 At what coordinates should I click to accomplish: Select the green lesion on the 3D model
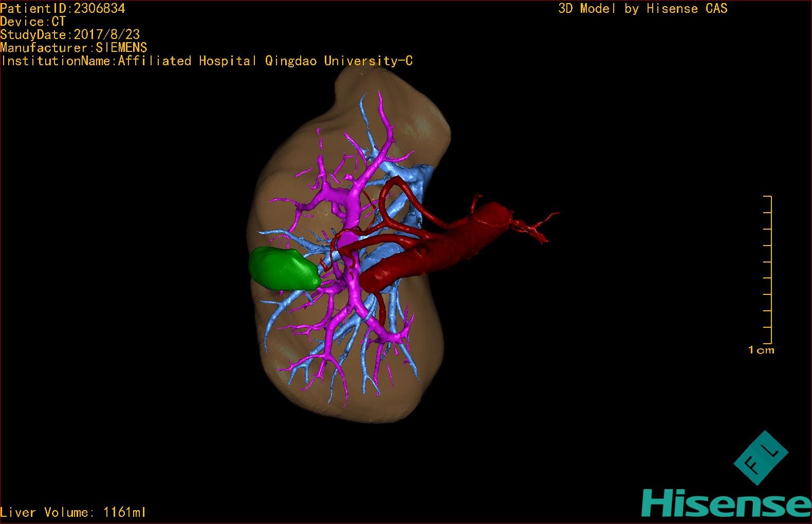coord(284,268)
